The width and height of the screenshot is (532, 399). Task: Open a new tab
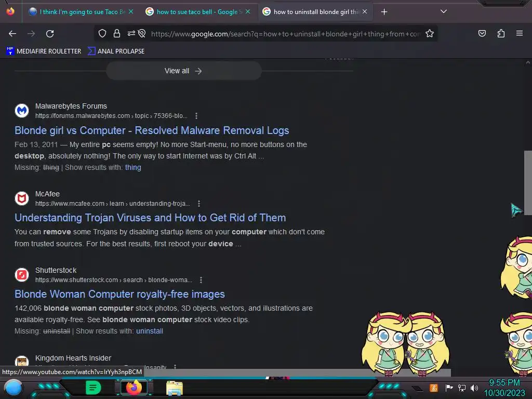[384, 12]
